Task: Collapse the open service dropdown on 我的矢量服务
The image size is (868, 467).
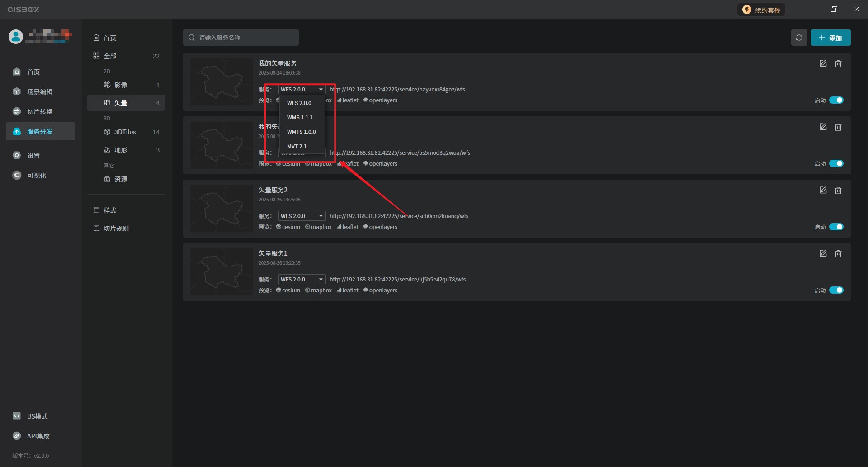Action: click(x=302, y=90)
